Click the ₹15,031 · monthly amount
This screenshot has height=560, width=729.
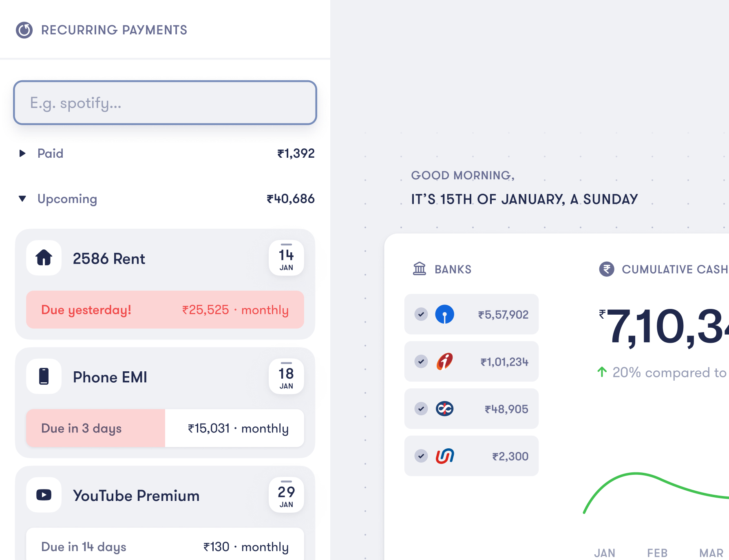tap(238, 428)
